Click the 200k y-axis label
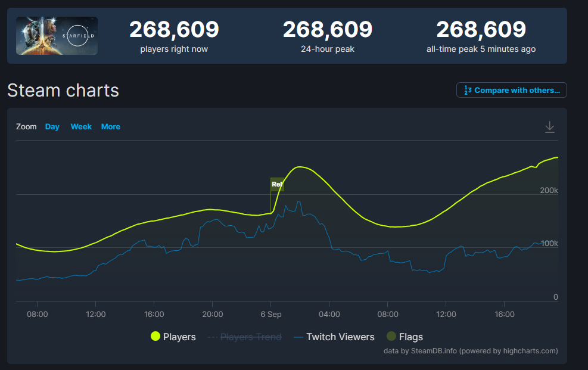 pos(547,190)
